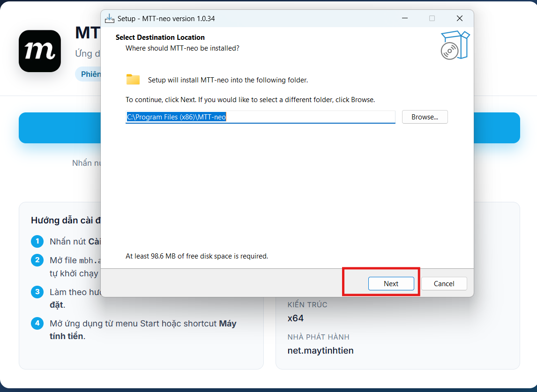Click step 2 number badge
537x392 pixels.
pyautogui.click(x=37, y=260)
